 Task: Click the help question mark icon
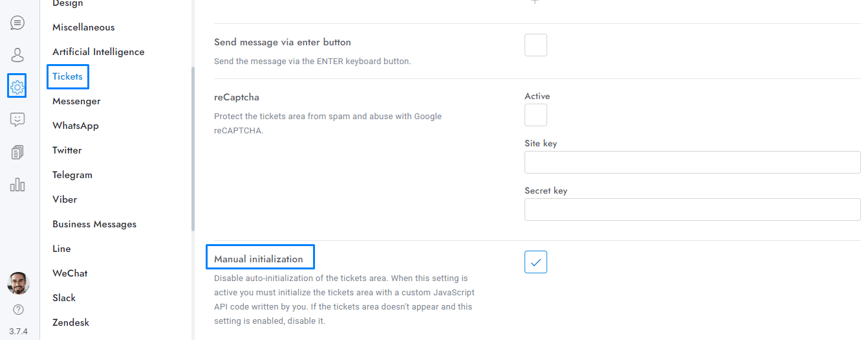18,310
